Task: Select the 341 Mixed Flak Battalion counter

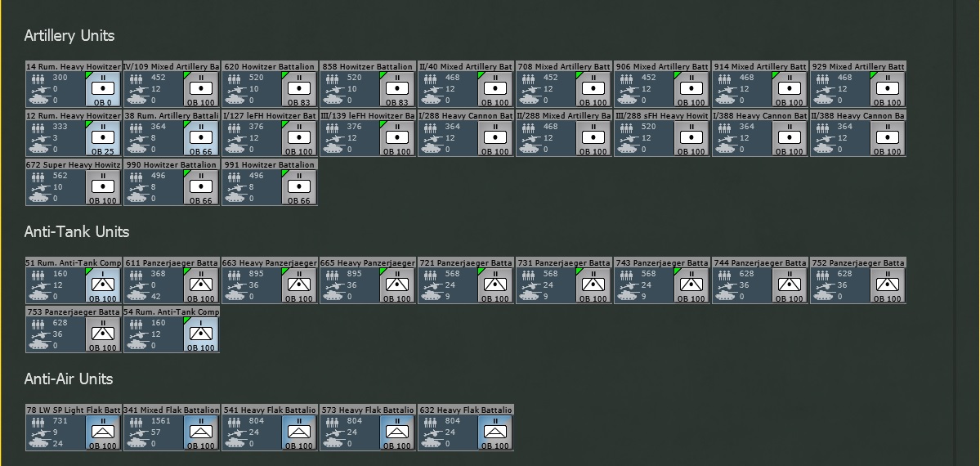Action: [x=201, y=432]
